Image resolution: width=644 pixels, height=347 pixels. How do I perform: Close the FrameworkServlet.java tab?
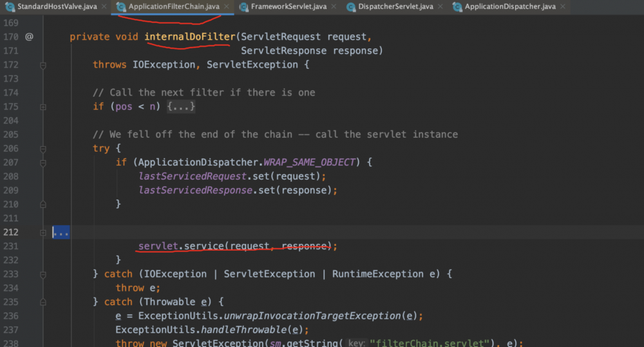(x=334, y=6)
